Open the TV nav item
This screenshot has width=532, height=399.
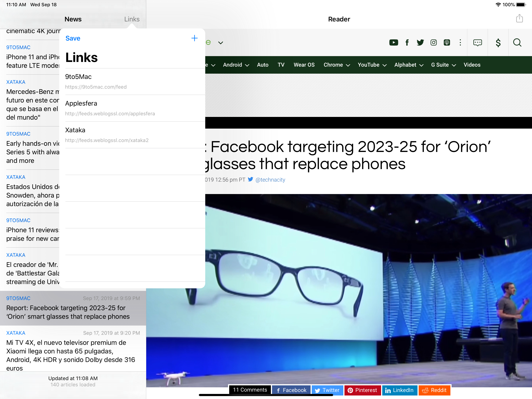click(281, 65)
